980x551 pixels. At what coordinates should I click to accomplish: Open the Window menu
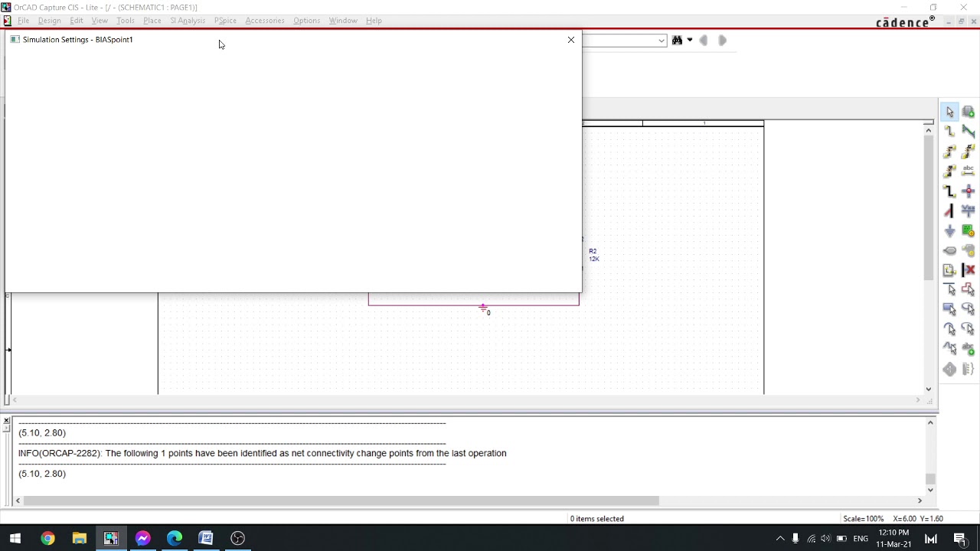[343, 21]
